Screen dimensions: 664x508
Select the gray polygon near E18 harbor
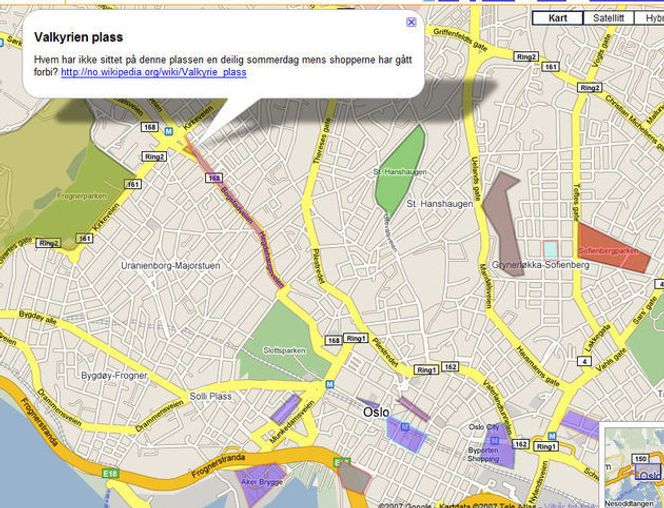pyautogui.click(x=354, y=478)
